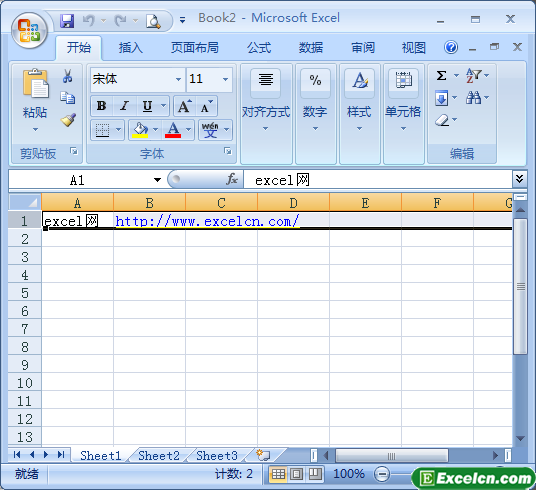Click the Insert Function fx button
Screen dimensions: 536x490
click(232, 179)
